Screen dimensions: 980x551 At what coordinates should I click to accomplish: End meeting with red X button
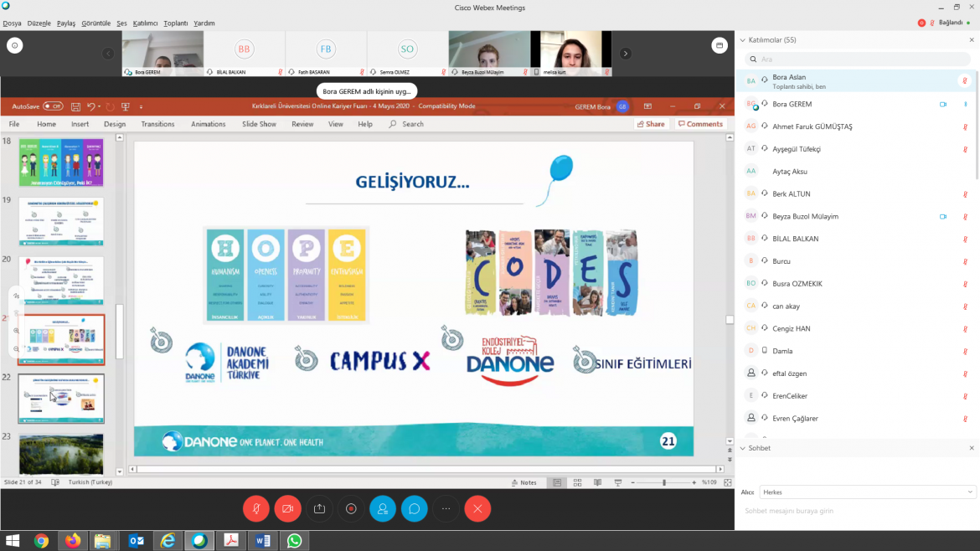(477, 508)
